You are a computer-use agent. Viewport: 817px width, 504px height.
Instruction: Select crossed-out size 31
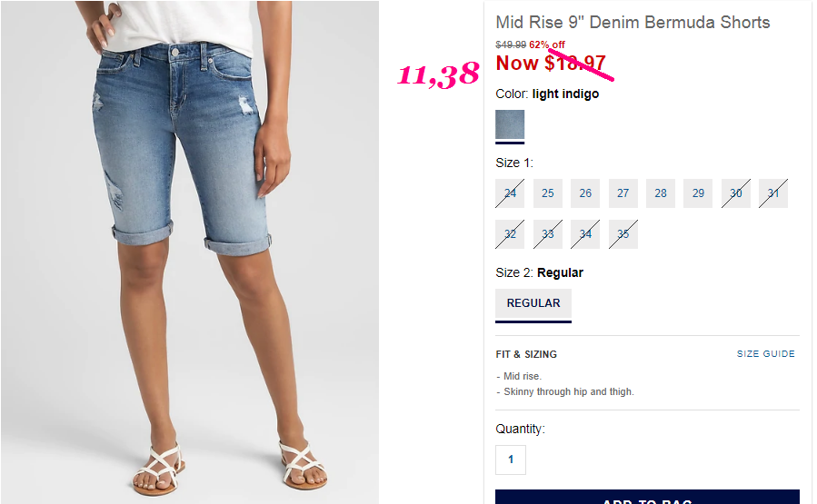pos(773,193)
